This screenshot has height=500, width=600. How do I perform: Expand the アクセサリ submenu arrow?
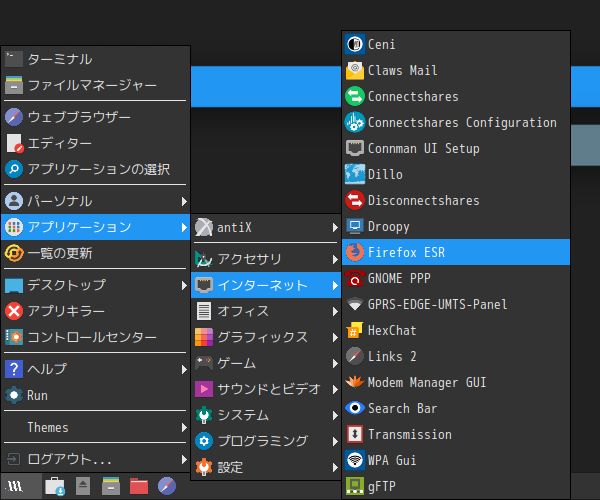point(335,260)
